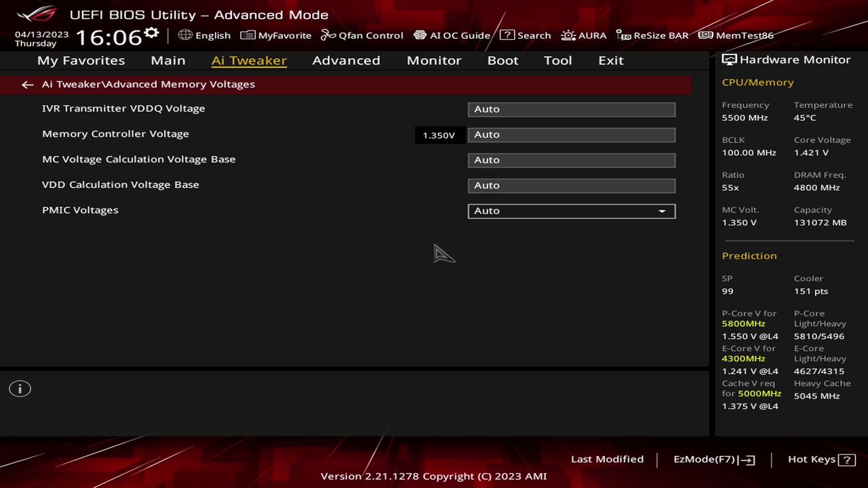868x488 pixels.
Task: Click the 151 pts cooler score
Action: [811, 291]
